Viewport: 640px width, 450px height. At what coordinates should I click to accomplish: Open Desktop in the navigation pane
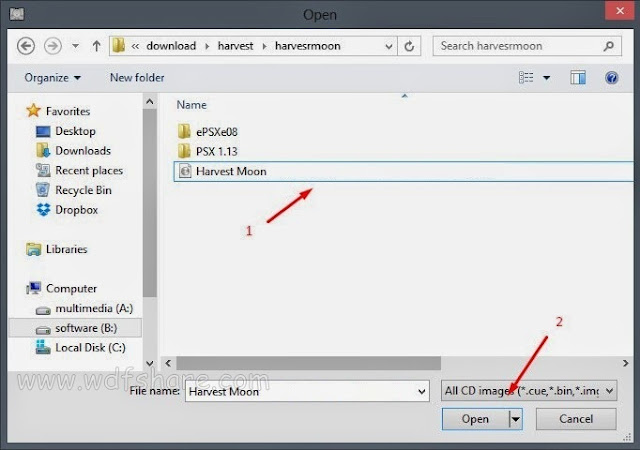click(x=76, y=131)
